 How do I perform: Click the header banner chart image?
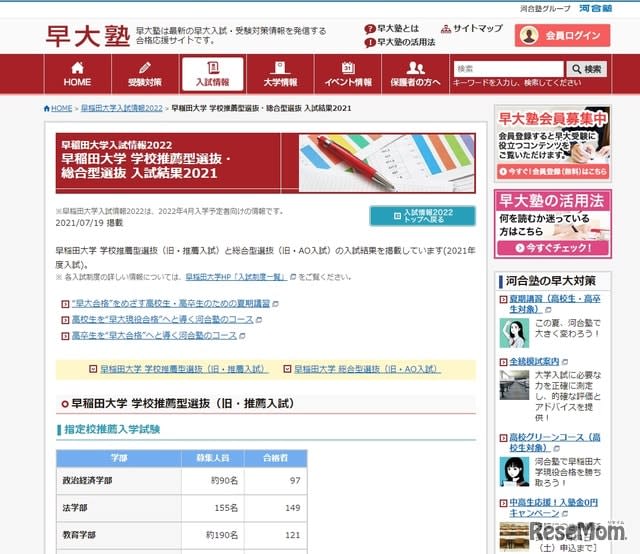(x=387, y=163)
